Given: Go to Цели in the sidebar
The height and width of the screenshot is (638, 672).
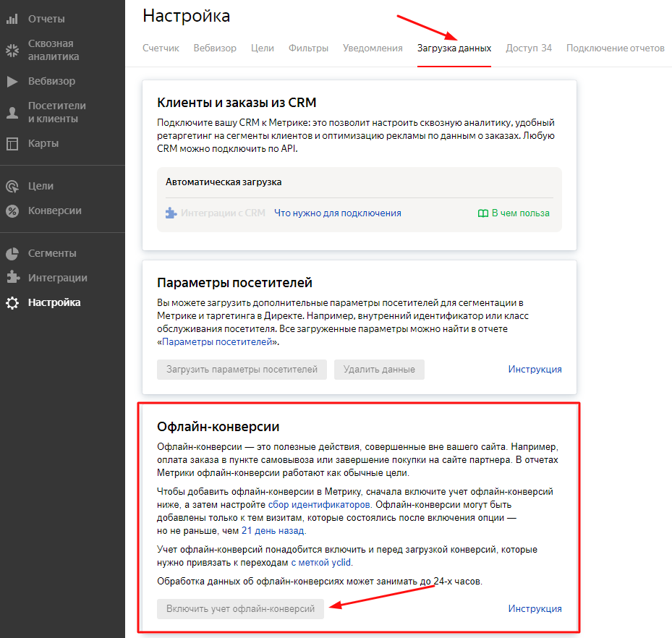Looking at the screenshot, I should point(41,186).
